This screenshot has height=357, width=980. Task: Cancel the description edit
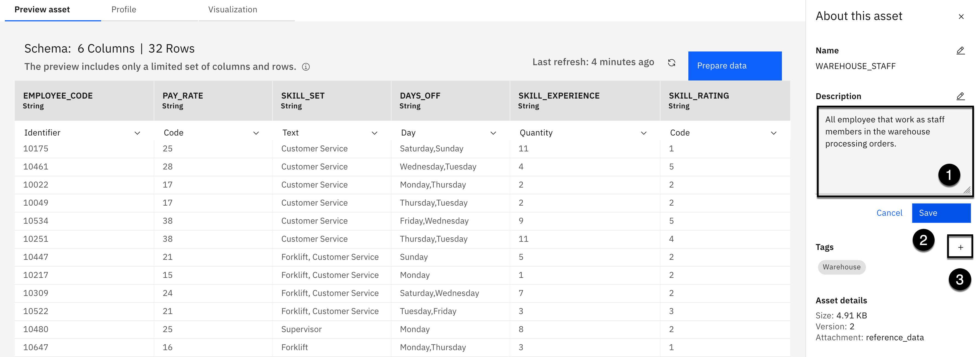889,213
